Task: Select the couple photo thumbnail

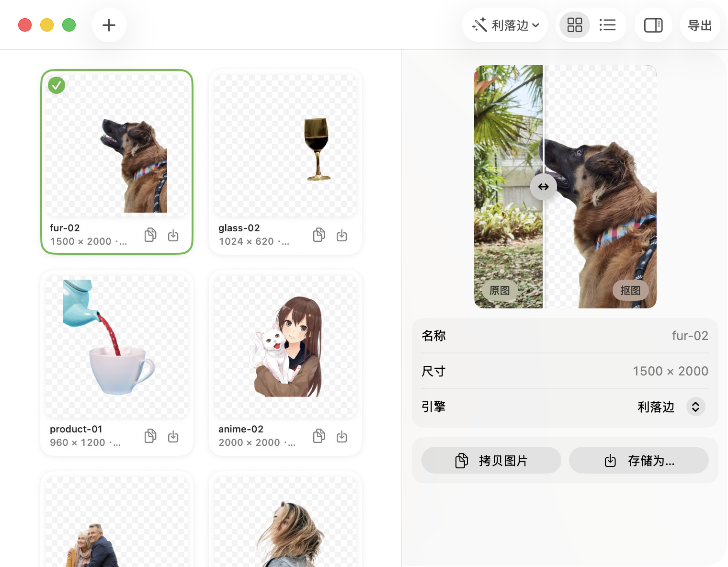Action: (117, 522)
